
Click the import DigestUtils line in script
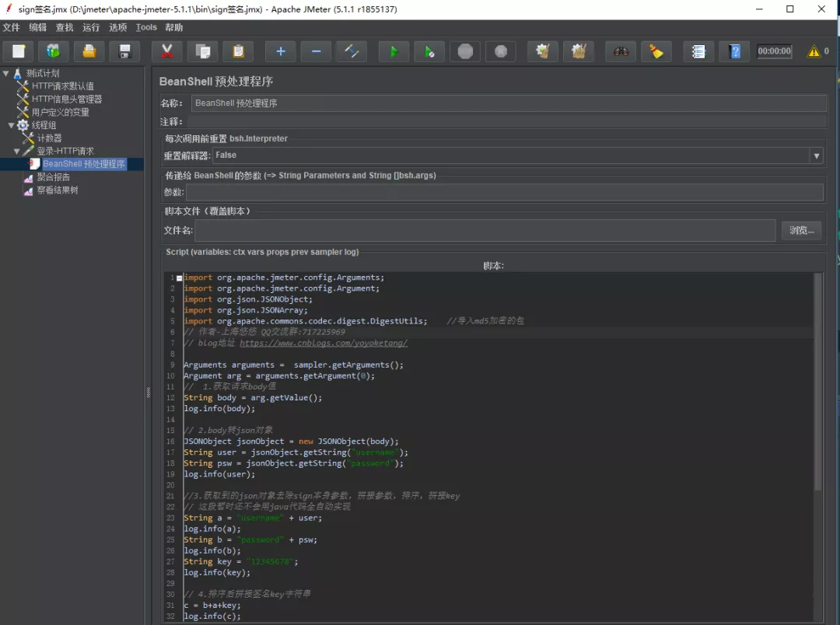(306, 321)
